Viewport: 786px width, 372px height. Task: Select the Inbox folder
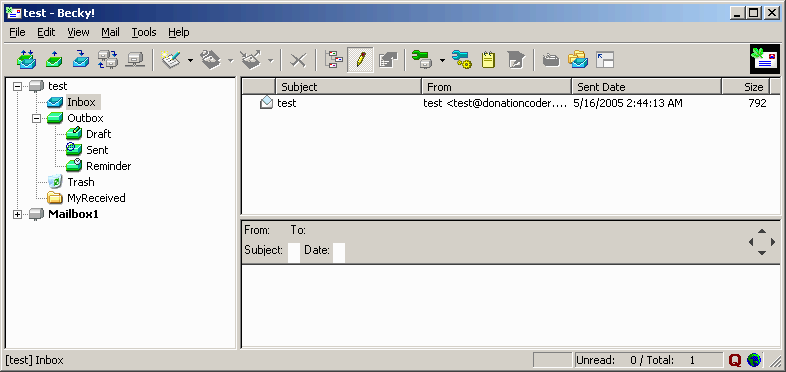81,102
